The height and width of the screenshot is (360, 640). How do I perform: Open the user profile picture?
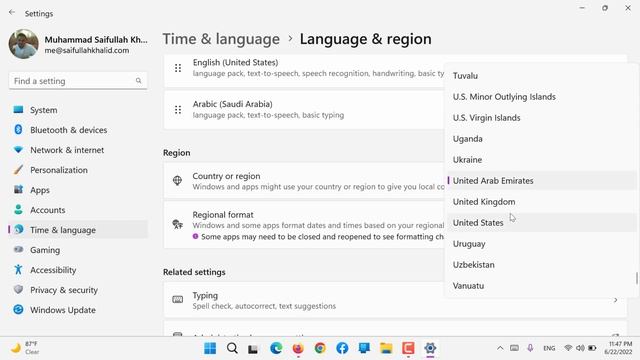(x=23, y=44)
